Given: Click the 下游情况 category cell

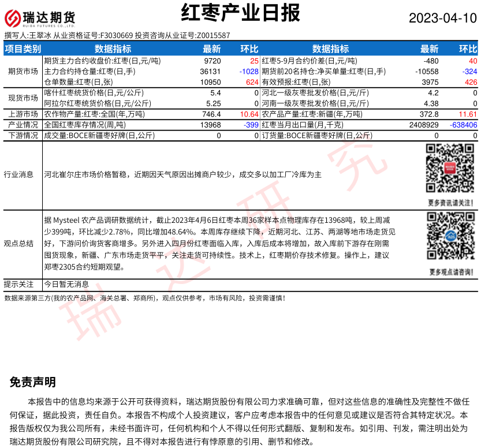Looking at the screenshot, I should coord(23,136).
